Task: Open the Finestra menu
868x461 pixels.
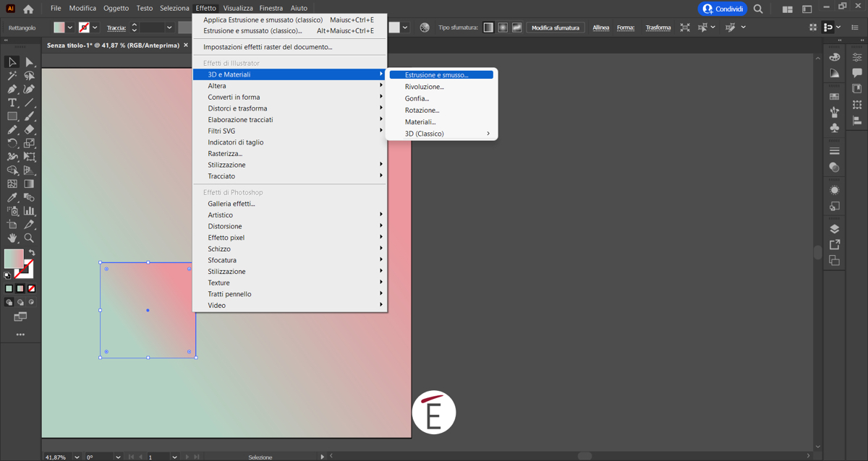Action: [x=271, y=9]
